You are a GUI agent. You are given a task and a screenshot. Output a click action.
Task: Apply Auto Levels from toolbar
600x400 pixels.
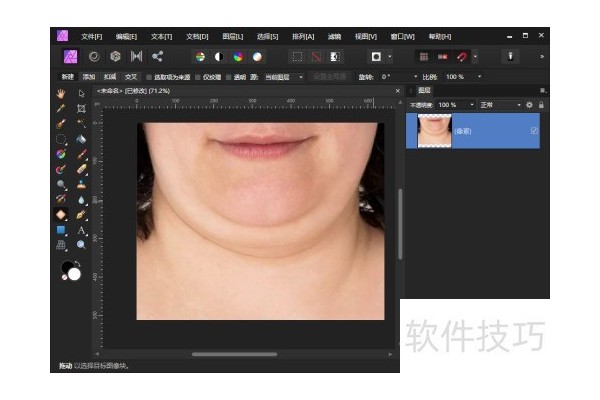(200, 57)
